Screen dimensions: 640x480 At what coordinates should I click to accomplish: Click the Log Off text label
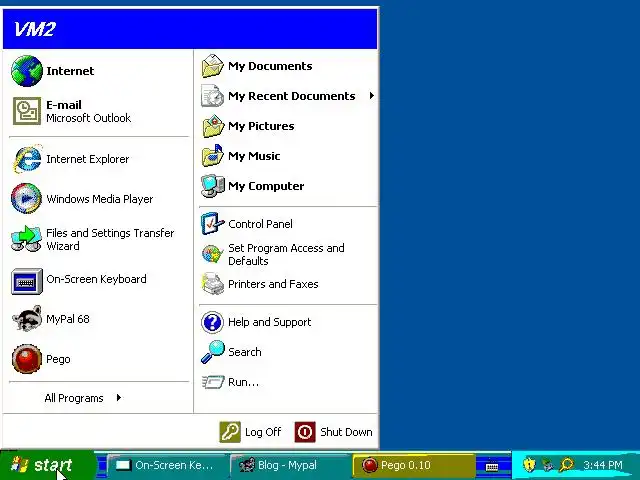(263, 432)
